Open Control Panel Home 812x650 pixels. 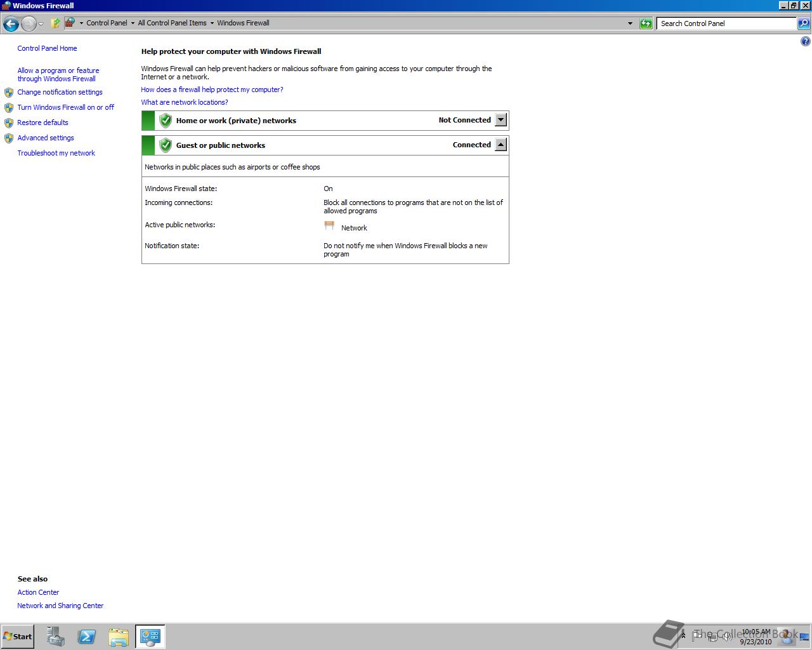47,48
